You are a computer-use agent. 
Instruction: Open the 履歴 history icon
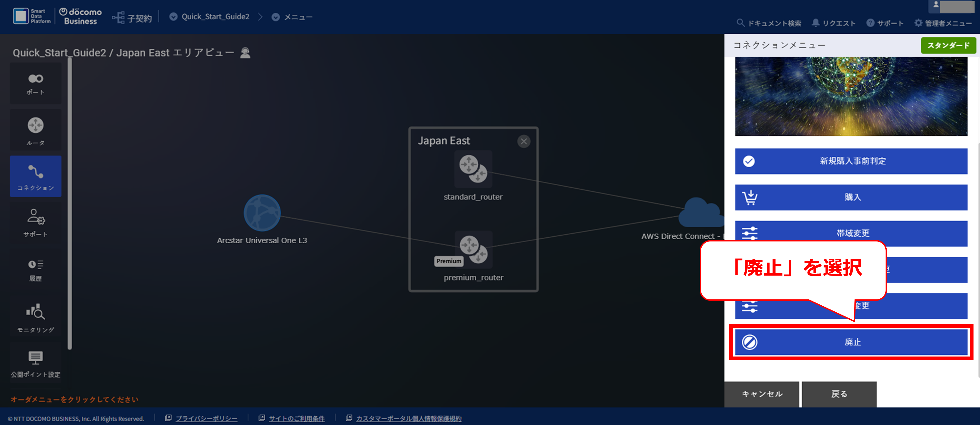35,270
